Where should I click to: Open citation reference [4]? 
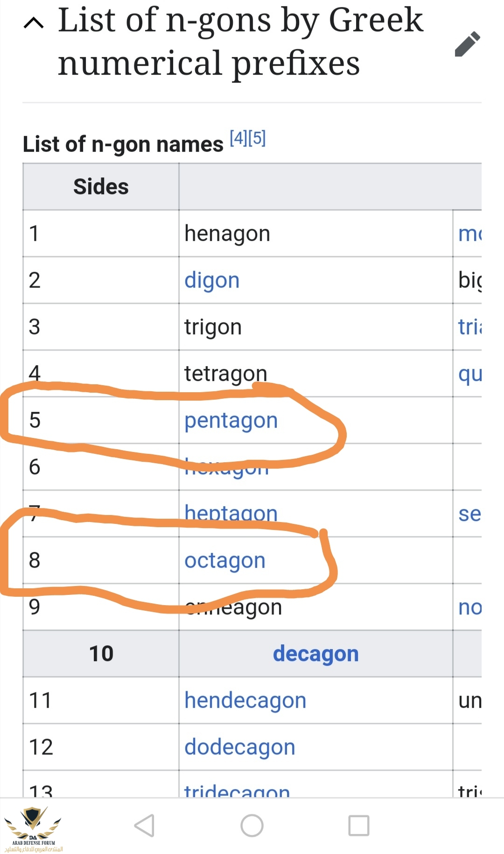tap(238, 138)
